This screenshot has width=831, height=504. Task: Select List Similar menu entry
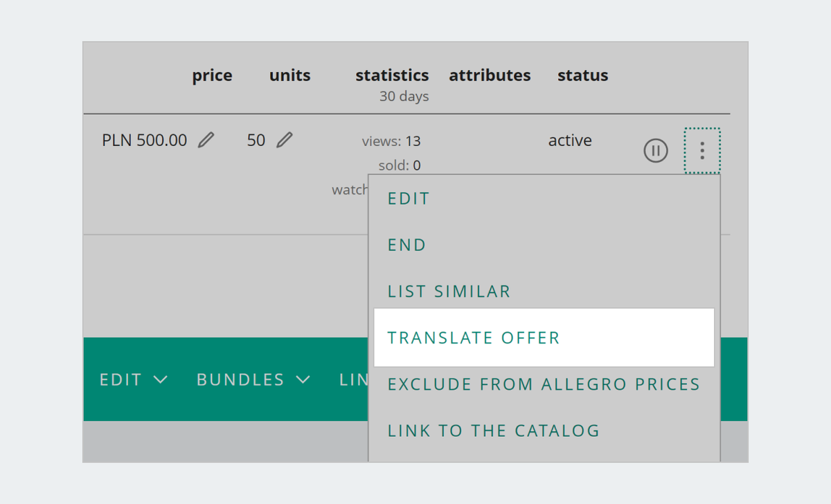[x=449, y=292]
